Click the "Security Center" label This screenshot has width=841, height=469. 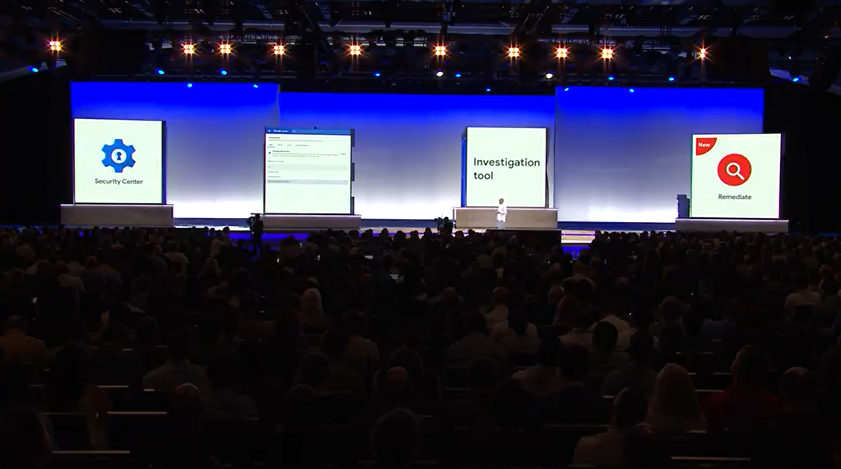click(x=119, y=181)
